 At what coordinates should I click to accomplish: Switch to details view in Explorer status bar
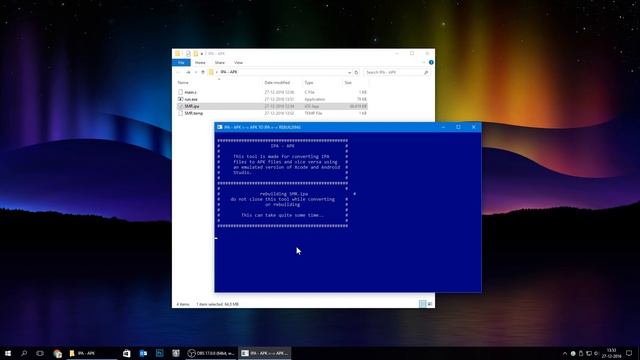click(x=422, y=304)
